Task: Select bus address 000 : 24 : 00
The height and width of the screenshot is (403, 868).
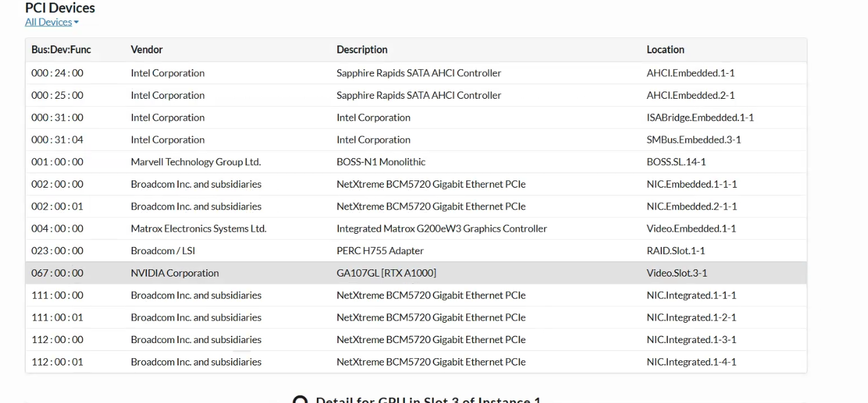Action: 57,73
